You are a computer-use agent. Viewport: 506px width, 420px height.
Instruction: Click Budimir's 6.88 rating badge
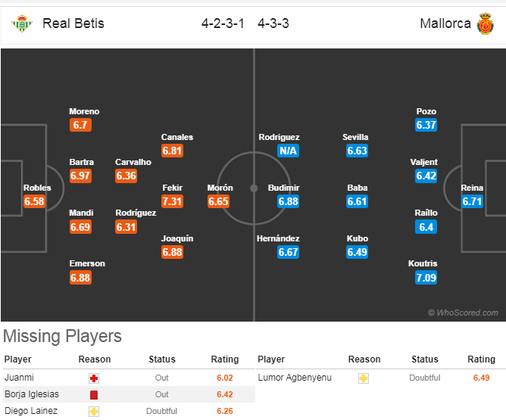[288, 201]
